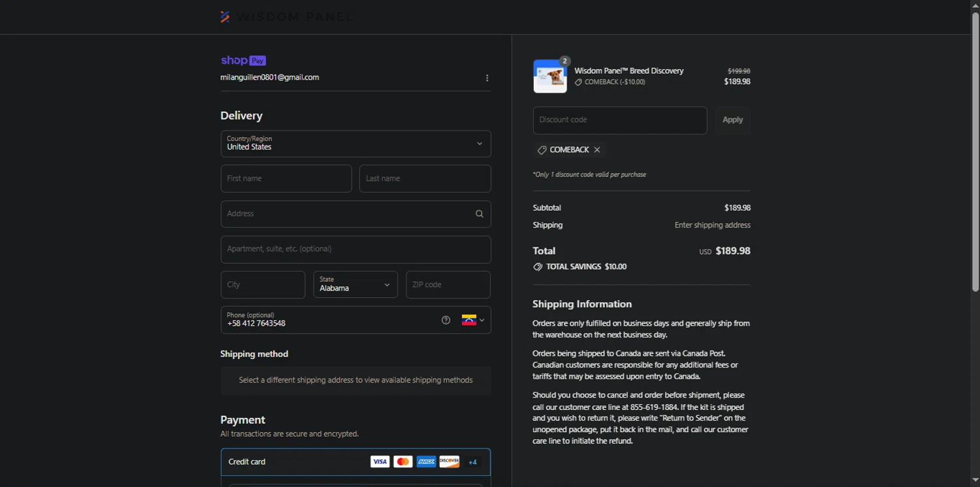Click the one discount code per purchase note
The height and width of the screenshot is (487, 980).
point(589,175)
